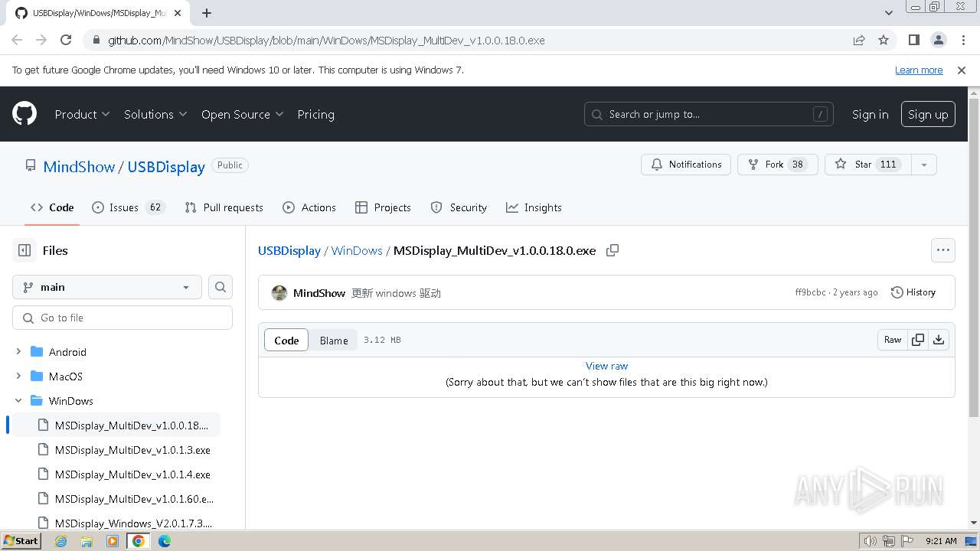Select MSDisplay_MultiDev_v1.0.1.3.exe file

point(132,450)
